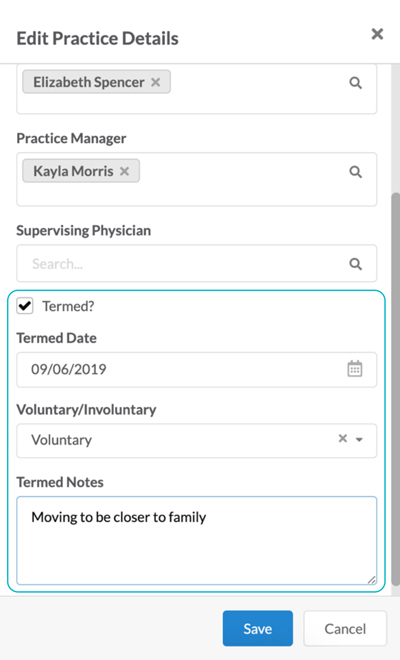This screenshot has width=400, height=660.
Task: Open the Voluntary selection combo box
Action: tap(197, 440)
